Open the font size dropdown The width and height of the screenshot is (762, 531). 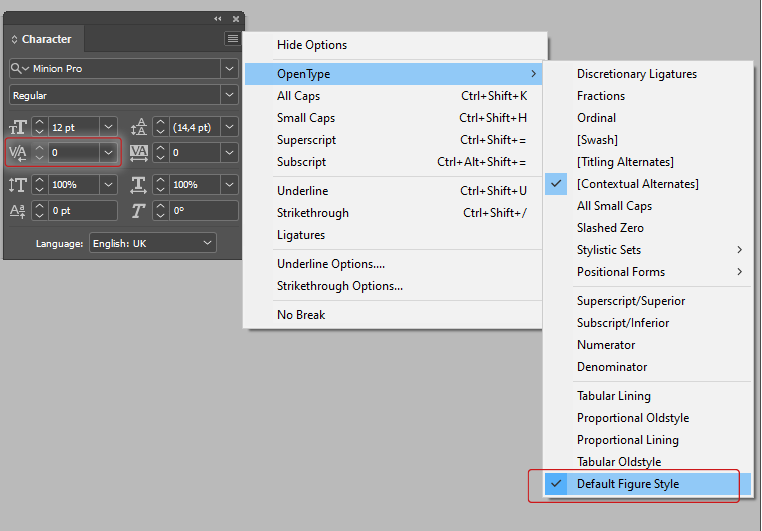click(x=108, y=127)
